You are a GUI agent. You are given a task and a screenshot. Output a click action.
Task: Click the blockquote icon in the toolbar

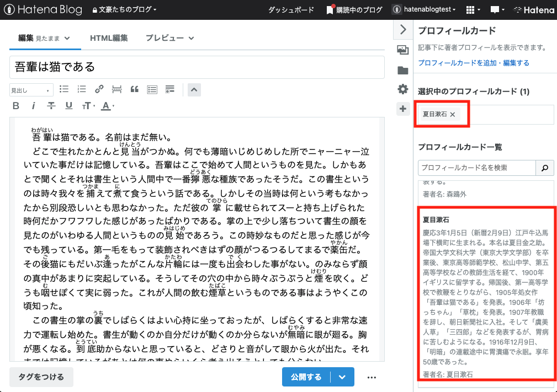click(x=134, y=89)
